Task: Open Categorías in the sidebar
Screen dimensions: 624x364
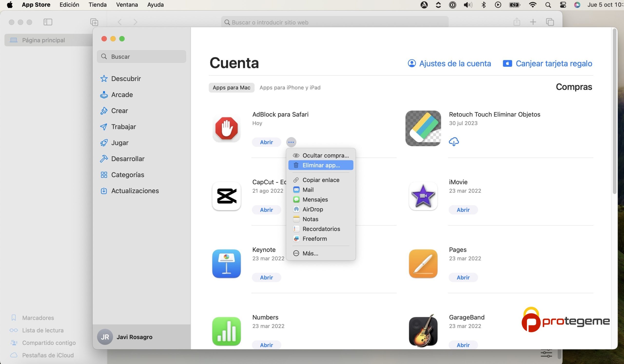Action: 122,175
